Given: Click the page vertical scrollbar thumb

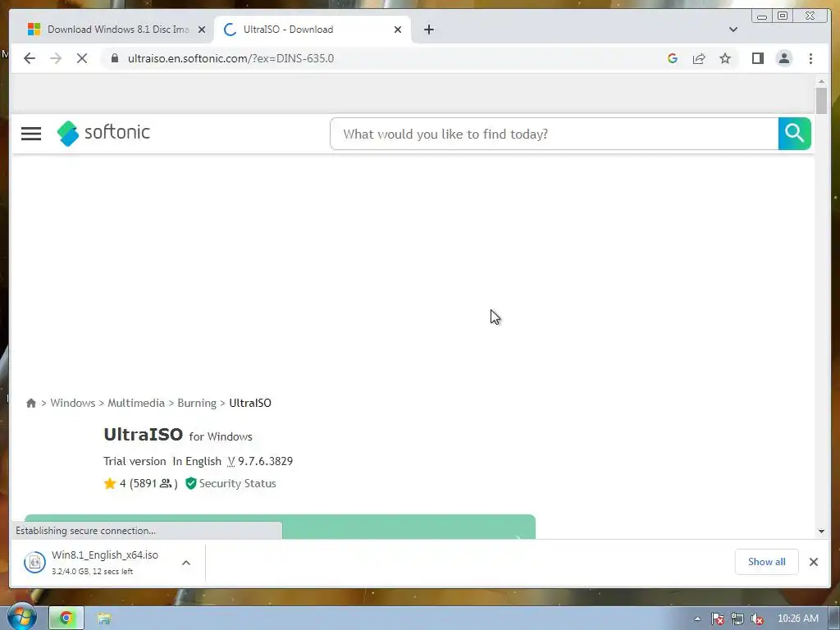Looking at the screenshot, I should point(821,100).
